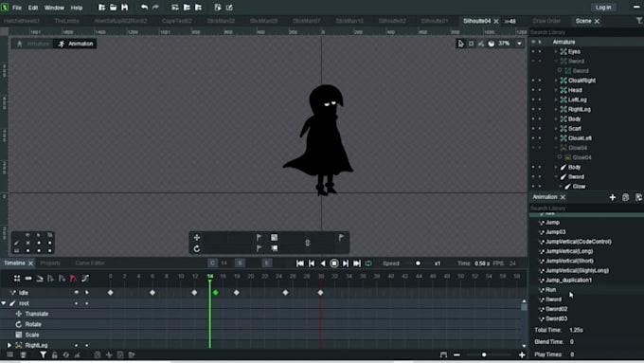The height and width of the screenshot is (363, 644).
Task: Open the Help menu
Action: [77, 8]
